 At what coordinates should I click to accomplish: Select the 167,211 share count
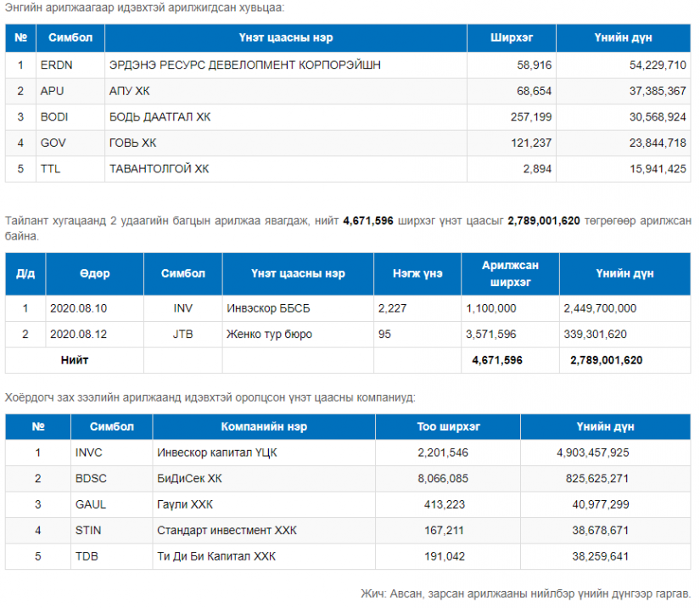coord(444,531)
